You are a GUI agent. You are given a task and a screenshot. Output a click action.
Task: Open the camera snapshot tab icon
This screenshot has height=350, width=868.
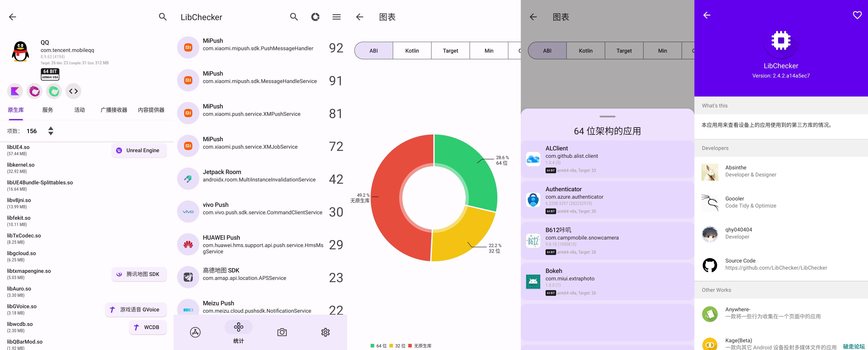[282, 332]
